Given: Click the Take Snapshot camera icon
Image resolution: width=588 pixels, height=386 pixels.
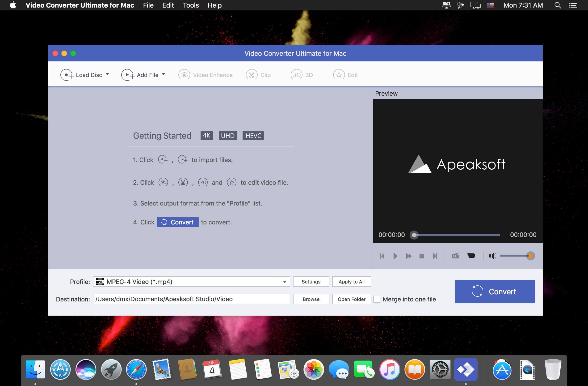Looking at the screenshot, I should tap(455, 255).
